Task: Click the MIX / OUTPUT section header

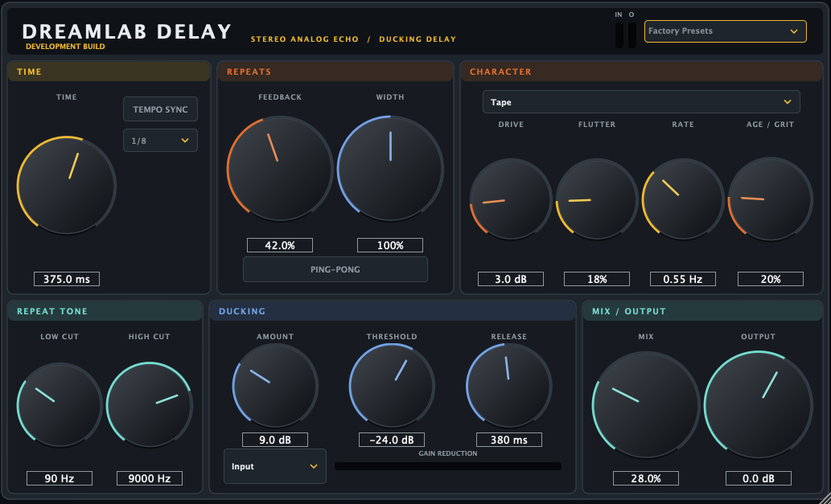Action: 703,311
